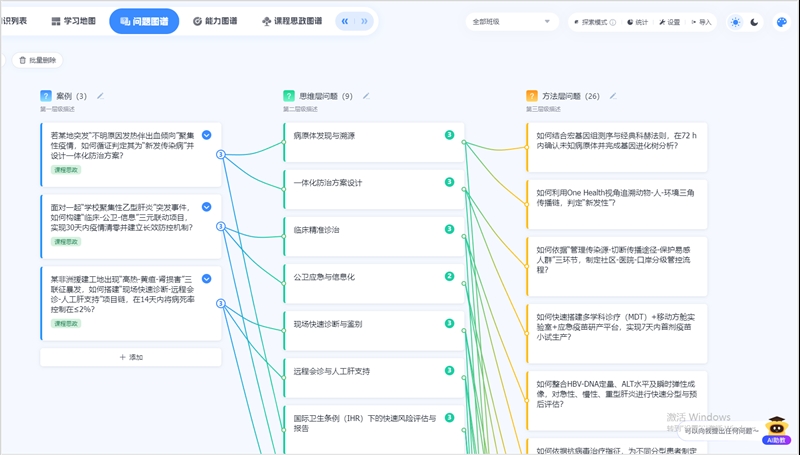The width and height of the screenshot is (800, 455).
Task: Click link node 3 on 非洲援建工地 case
Action: [221, 304]
